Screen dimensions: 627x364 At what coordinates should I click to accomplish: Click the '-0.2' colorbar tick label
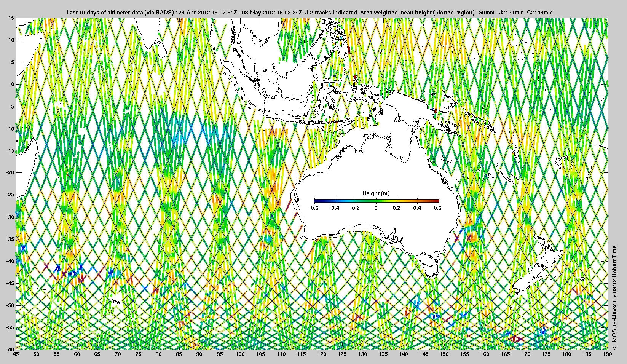tap(355, 208)
